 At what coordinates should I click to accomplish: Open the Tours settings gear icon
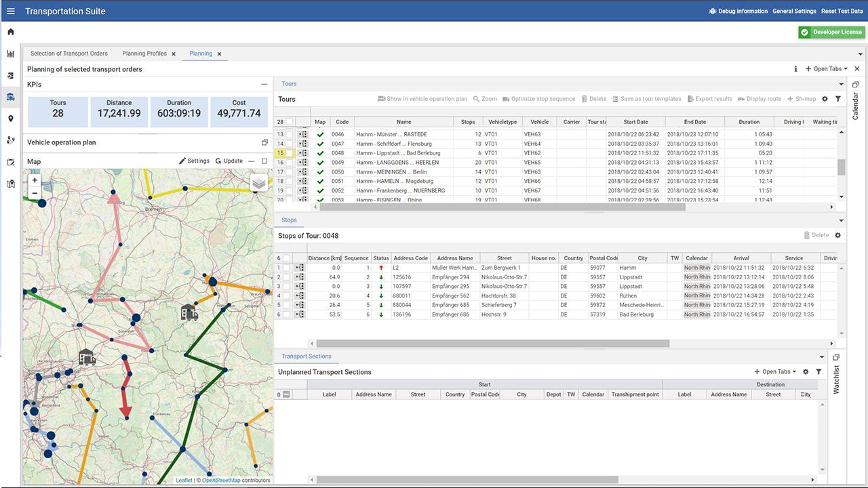pos(825,98)
